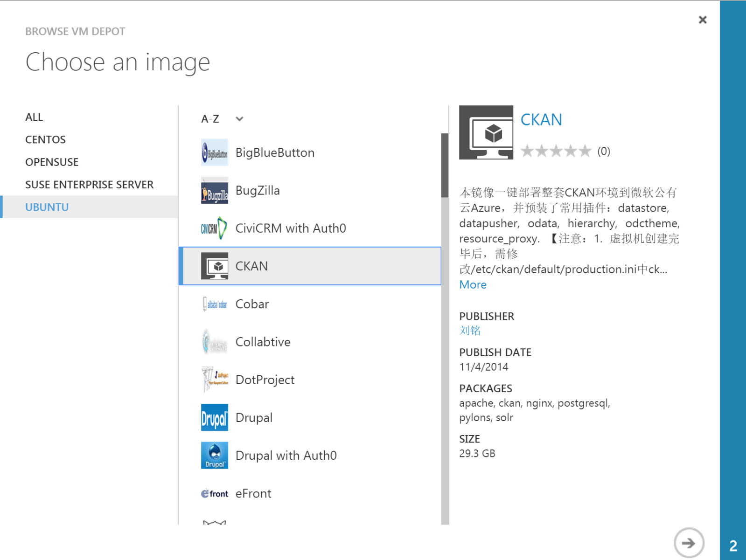Open the CKAN title link
The width and height of the screenshot is (746, 560).
(541, 120)
